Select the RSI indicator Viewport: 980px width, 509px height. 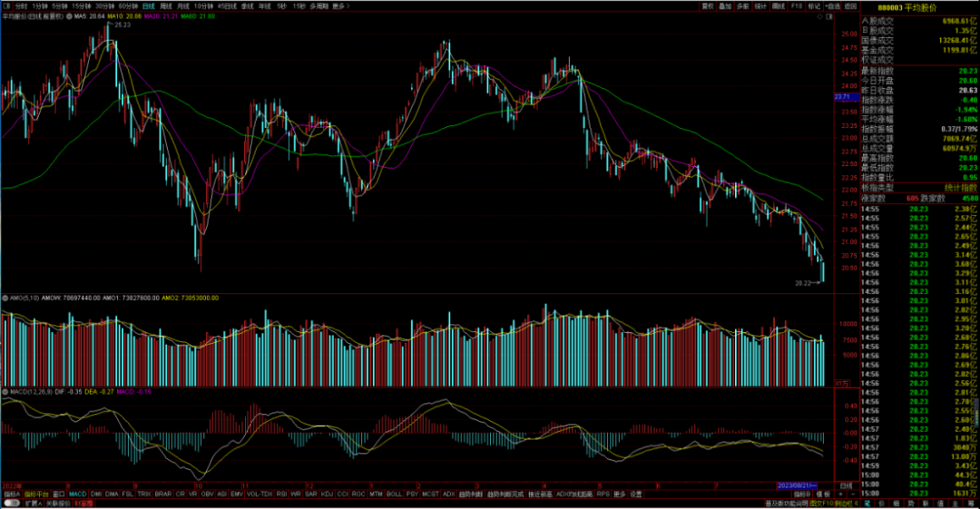[x=281, y=494]
